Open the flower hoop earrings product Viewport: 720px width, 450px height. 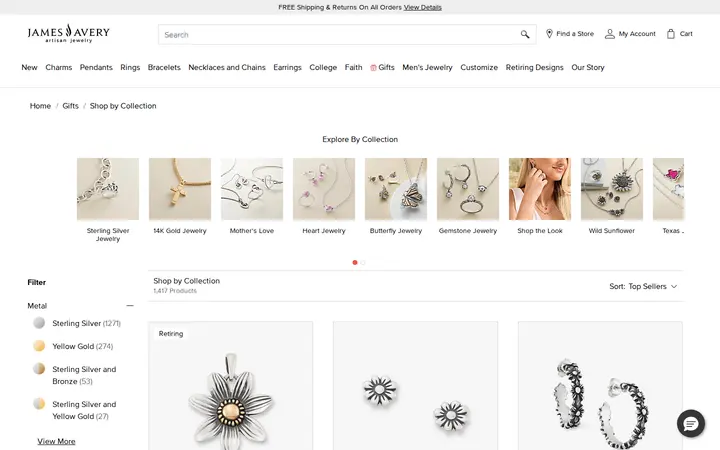pyautogui.click(x=600, y=386)
